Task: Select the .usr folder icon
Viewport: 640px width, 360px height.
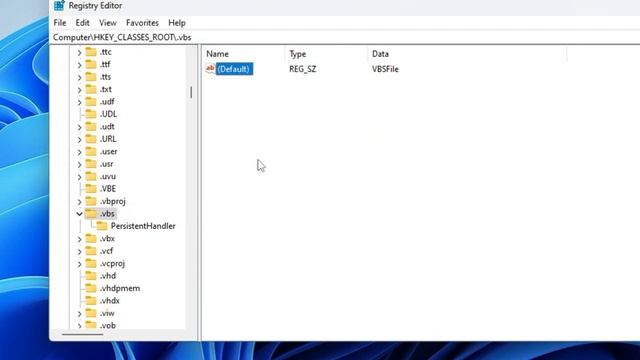Action: pos(91,164)
